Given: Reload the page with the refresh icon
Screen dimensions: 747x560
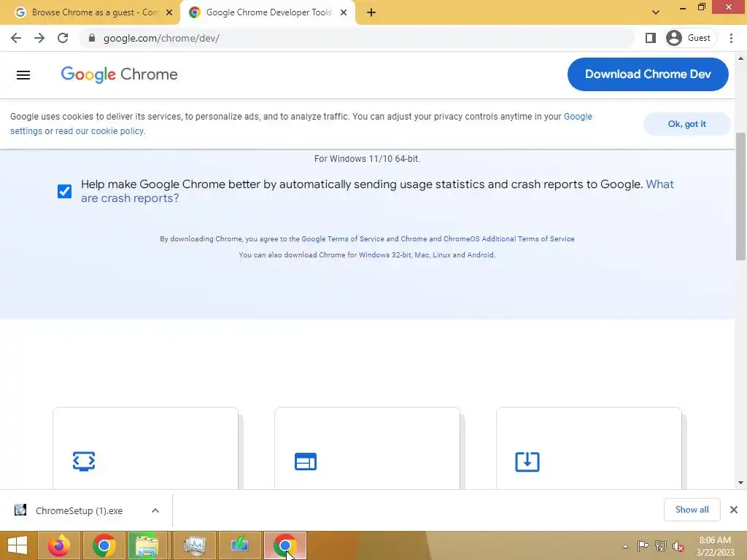Looking at the screenshot, I should coord(63,38).
